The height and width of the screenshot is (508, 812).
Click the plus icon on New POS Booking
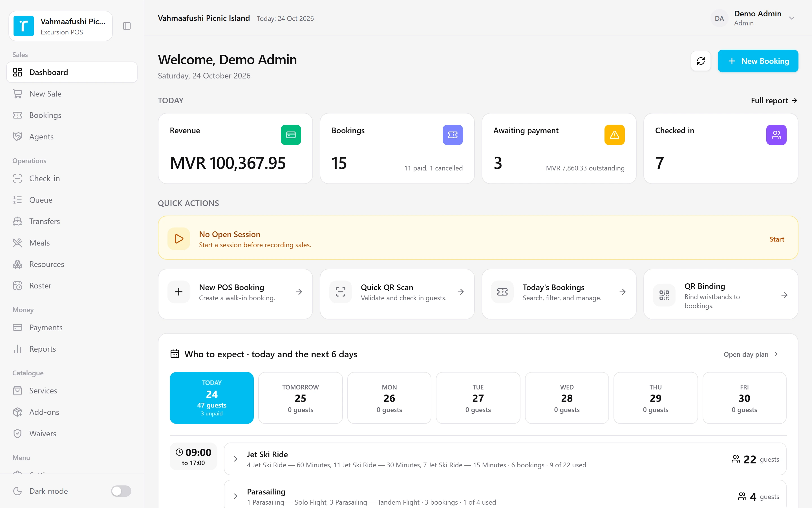pyautogui.click(x=179, y=292)
